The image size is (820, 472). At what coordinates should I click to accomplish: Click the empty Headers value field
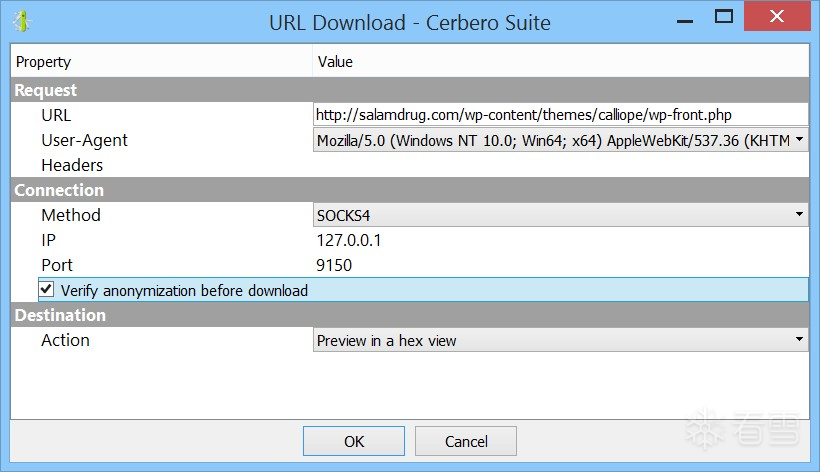pos(560,165)
